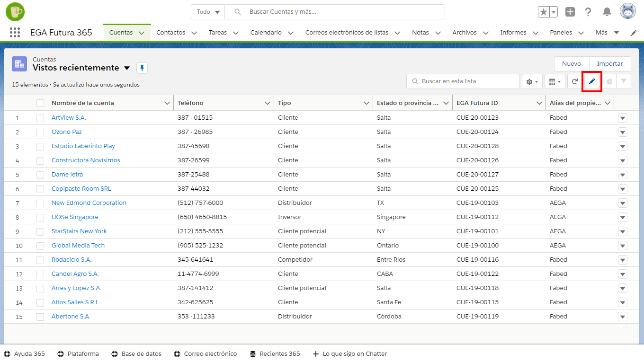Check the ArtView S.A. row checkbox
The width and height of the screenshot is (644, 362).
point(40,118)
